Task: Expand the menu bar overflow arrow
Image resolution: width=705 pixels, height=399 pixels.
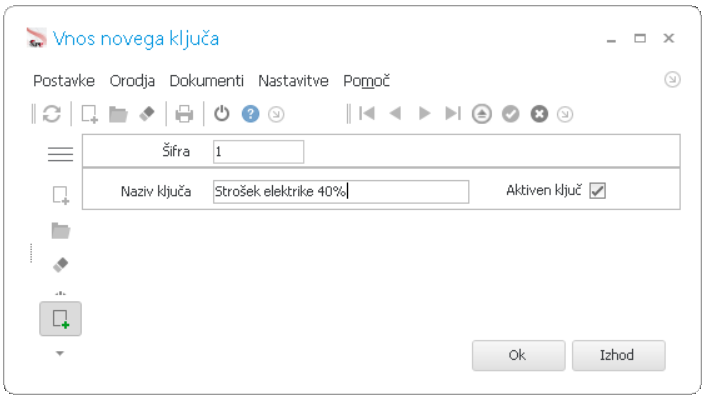Action: point(672,80)
